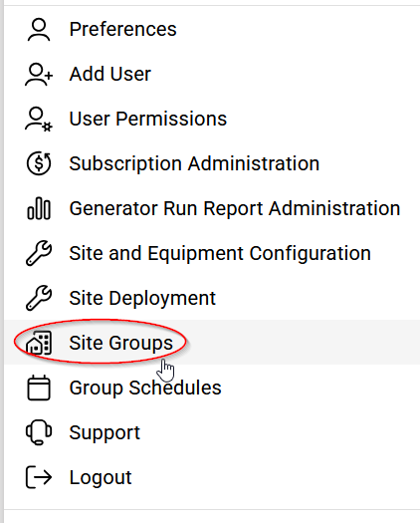Click the User Permissions gear-person icon
This screenshot has width=420, height=523.
click(39, 120)
